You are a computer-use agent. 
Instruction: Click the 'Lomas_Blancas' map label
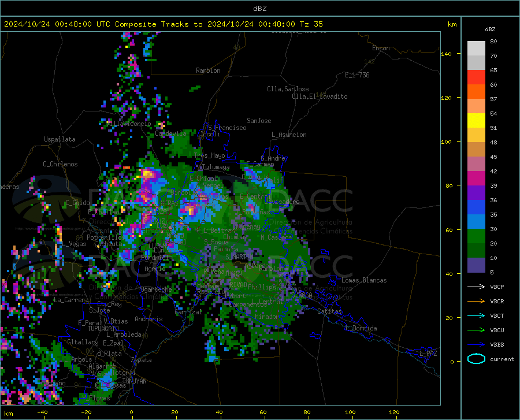[364, 280]
